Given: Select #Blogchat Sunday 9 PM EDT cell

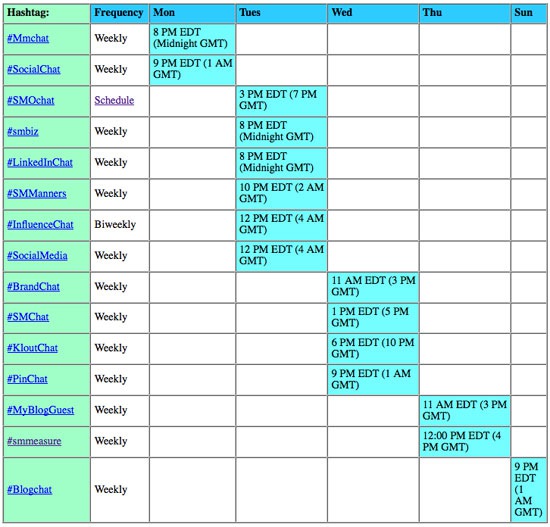Looking at the screenshot, I should pyautogui.click(x=529, y=490).
